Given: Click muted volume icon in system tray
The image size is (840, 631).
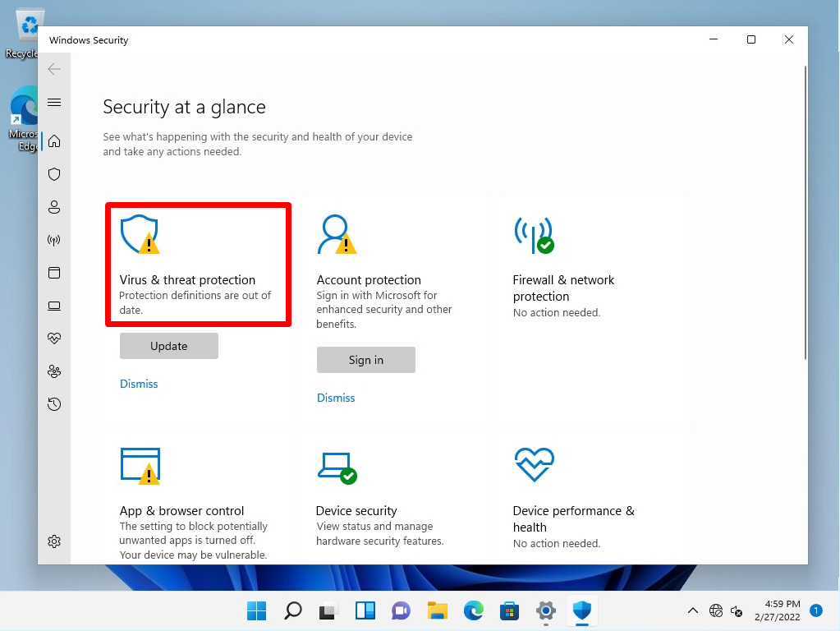Looking at the screenshot, I should click(x=737, y=610).
